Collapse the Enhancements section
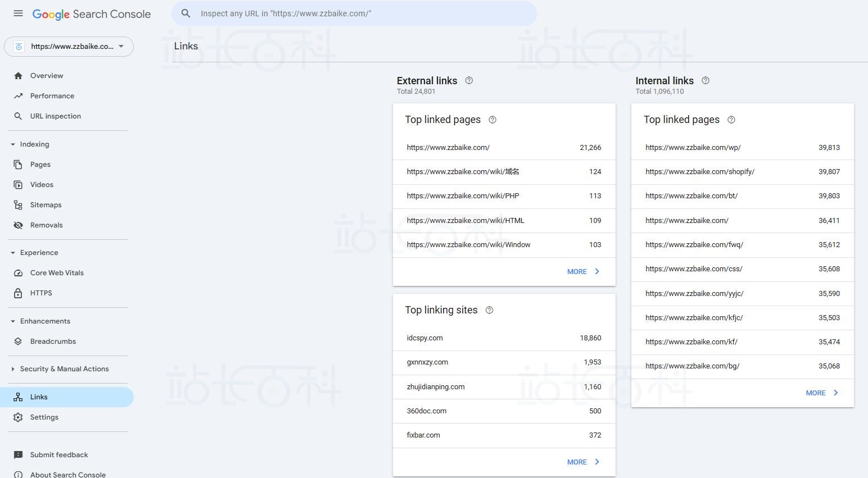868x478 pixels. click(13, 321)
